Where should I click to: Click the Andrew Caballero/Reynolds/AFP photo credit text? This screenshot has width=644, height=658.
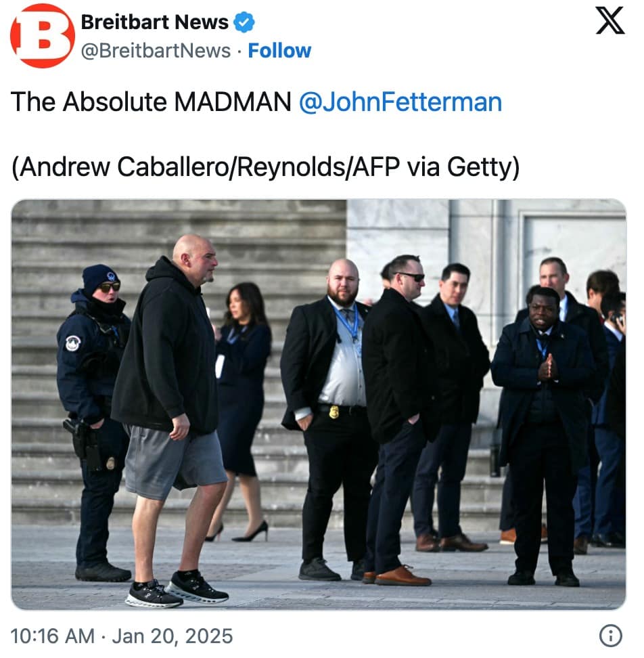[x=265, y=167]
